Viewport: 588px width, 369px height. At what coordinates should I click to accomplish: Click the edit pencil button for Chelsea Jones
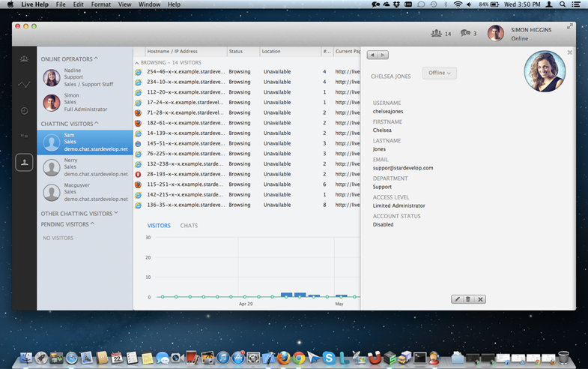tap(457, 299)
